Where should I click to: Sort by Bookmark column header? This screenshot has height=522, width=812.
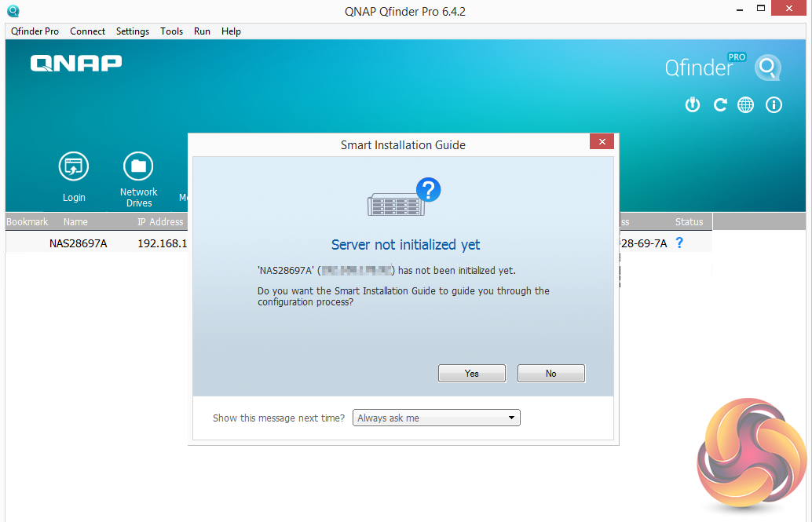[x=27, y=221]
